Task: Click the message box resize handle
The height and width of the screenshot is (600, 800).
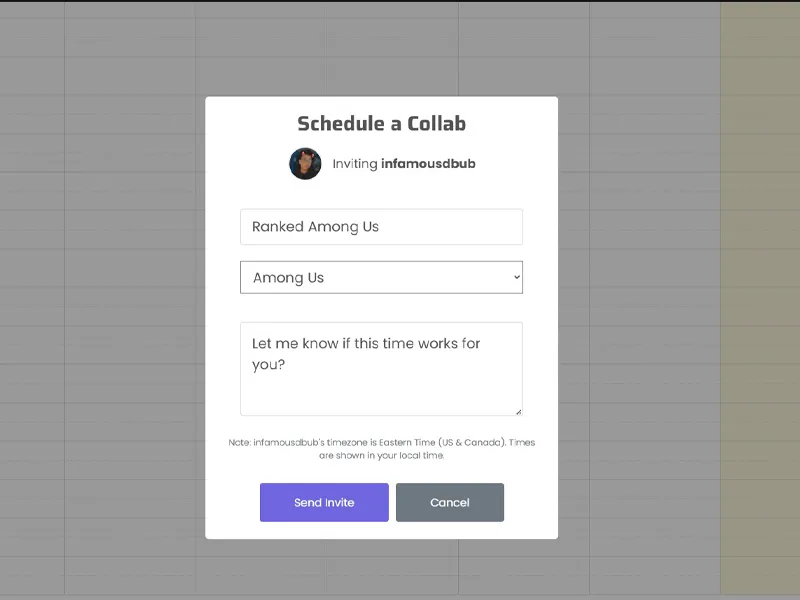Action: 518,411
